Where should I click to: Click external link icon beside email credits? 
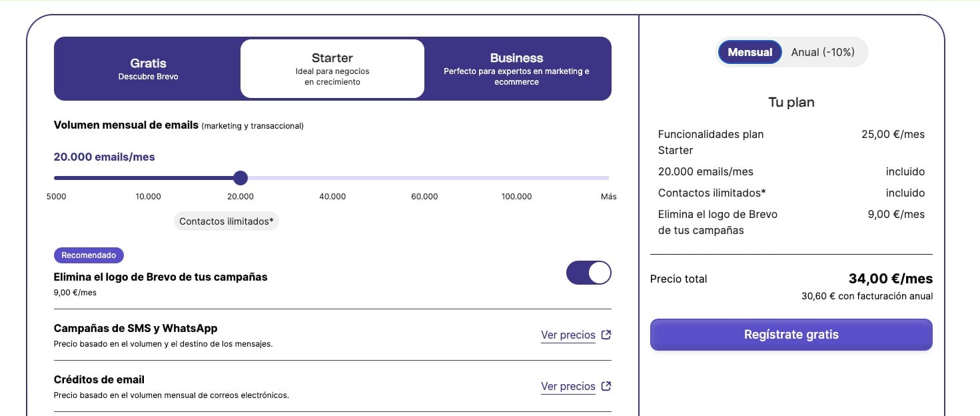click(606, 386)
